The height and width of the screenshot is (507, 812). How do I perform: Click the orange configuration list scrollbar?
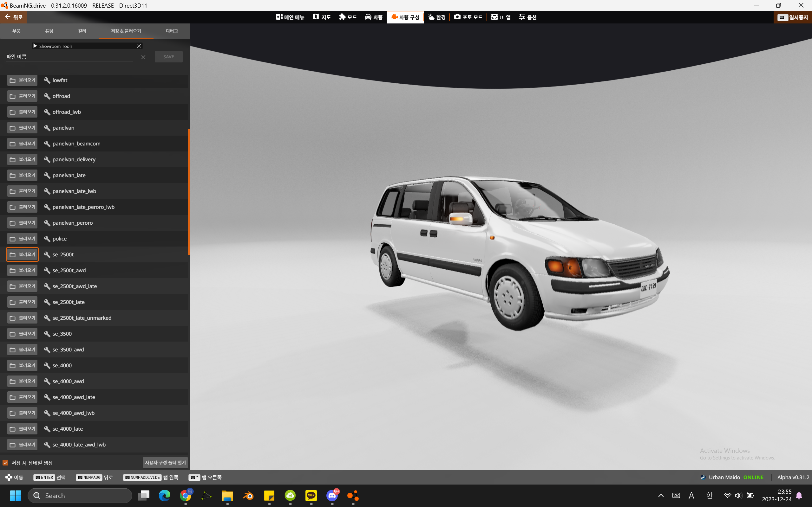click(x=189, y=192)
